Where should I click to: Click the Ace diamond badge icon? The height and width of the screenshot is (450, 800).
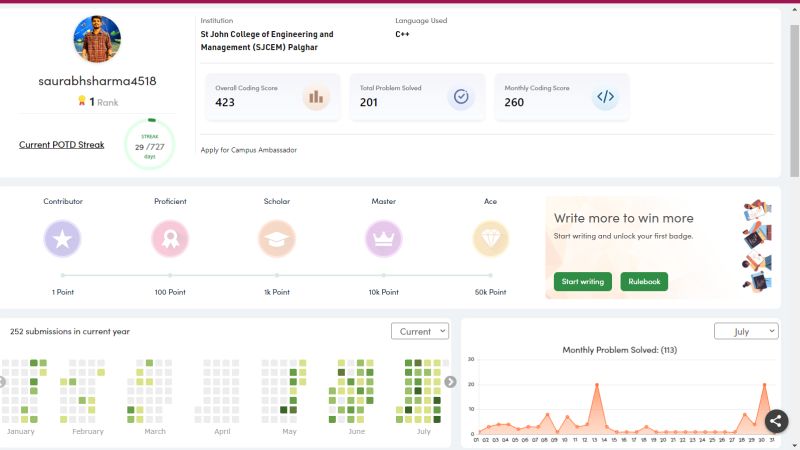490,238
